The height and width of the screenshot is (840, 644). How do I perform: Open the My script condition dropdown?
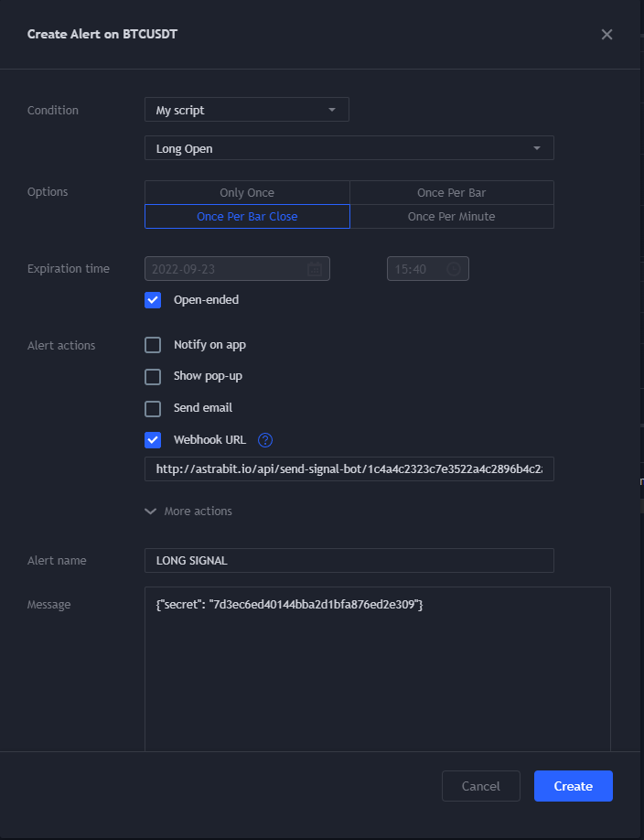click(x=246, y=109)
